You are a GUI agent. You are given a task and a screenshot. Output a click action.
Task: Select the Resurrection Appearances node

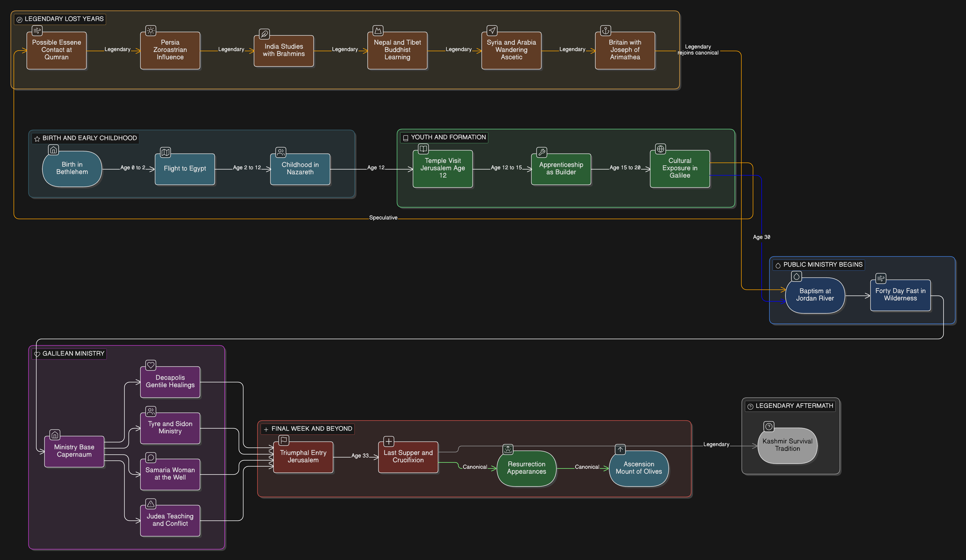(x=526, y=468)
